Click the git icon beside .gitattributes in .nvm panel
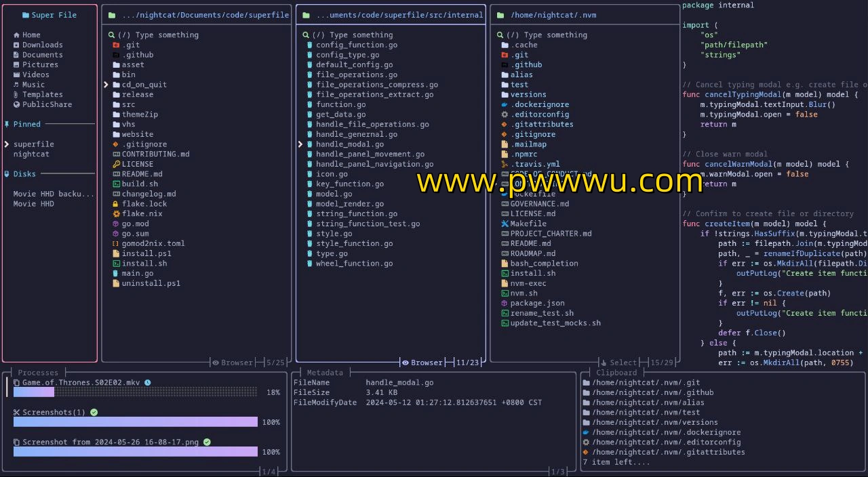Screen dimensions: 868x477 point(505,125)
